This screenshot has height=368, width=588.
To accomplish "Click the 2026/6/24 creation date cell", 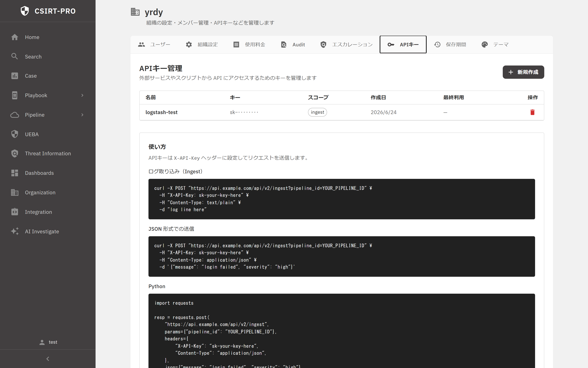I will tap(383, 112).
